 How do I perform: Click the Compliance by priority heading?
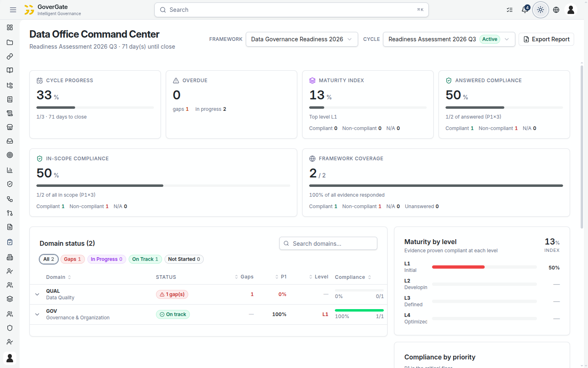tap(440, 357)
